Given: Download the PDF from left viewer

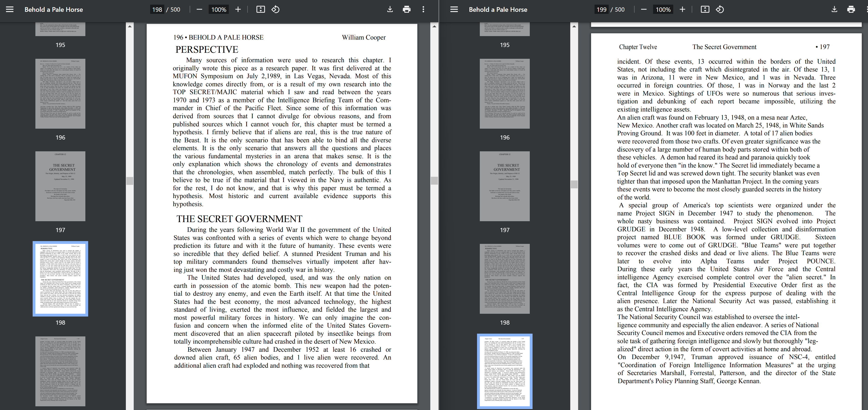Looking at the screenshot, I should (x=390, y=9).
